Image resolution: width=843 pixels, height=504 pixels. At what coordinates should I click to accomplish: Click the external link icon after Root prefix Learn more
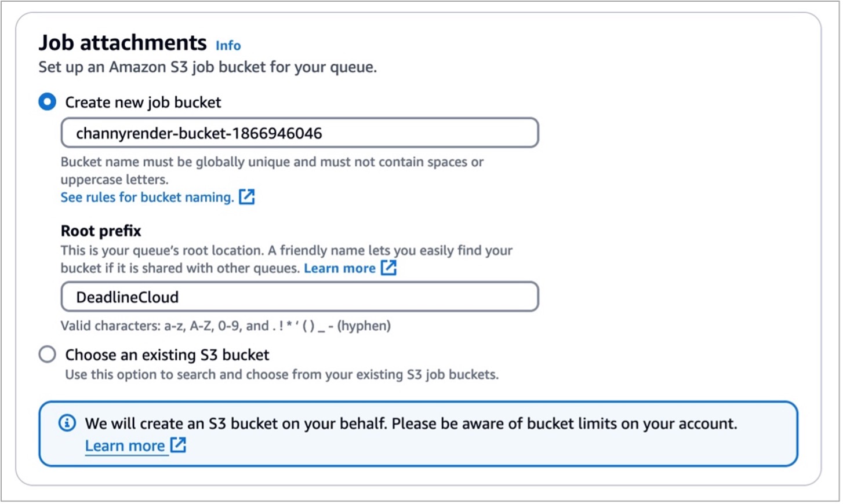[x=388, y=268]
